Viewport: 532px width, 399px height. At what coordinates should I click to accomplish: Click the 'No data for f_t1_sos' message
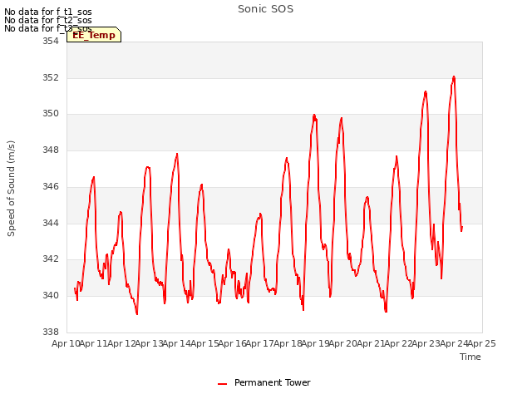(48, 12)
